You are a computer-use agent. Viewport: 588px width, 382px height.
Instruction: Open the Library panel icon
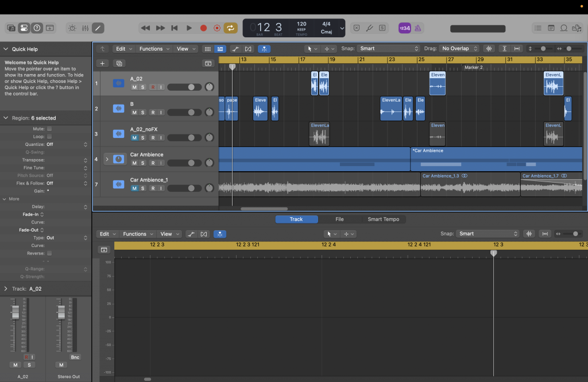[11, 28]
